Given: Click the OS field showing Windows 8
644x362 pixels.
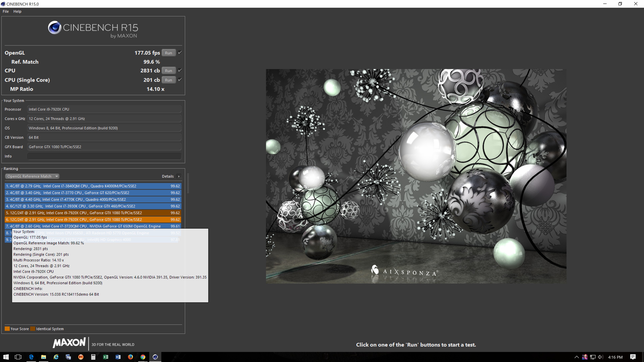Looking at the screenshot, I should click(x=104, y=128).
